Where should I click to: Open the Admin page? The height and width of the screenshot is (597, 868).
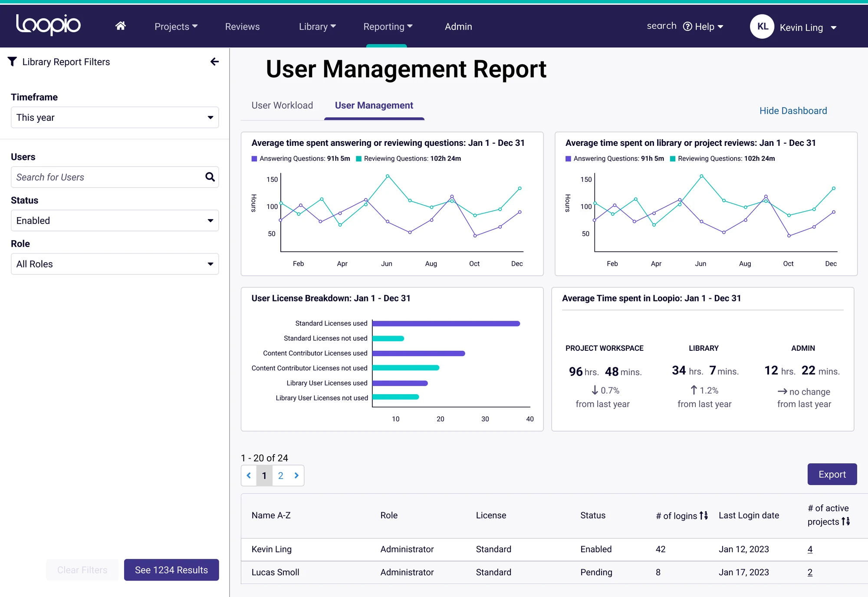[458, 26]
